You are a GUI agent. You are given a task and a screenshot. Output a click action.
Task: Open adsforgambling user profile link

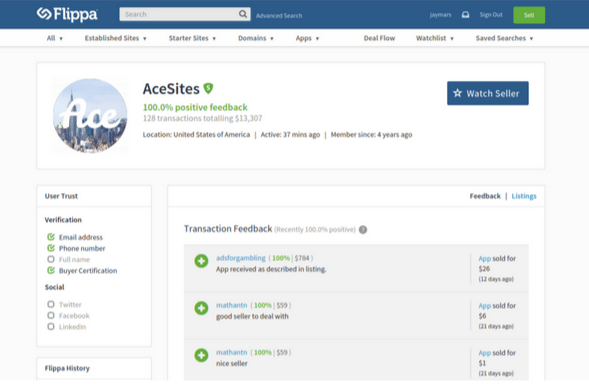point(241,258)
